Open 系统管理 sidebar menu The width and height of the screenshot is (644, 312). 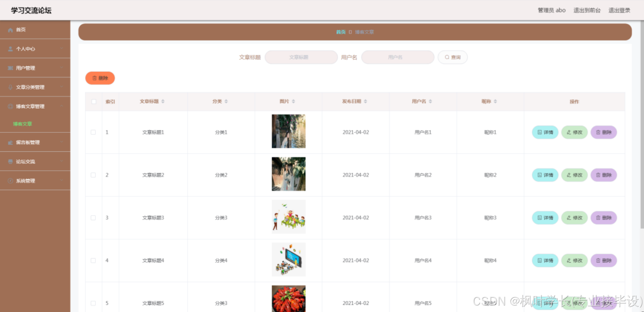pos(35,181)
